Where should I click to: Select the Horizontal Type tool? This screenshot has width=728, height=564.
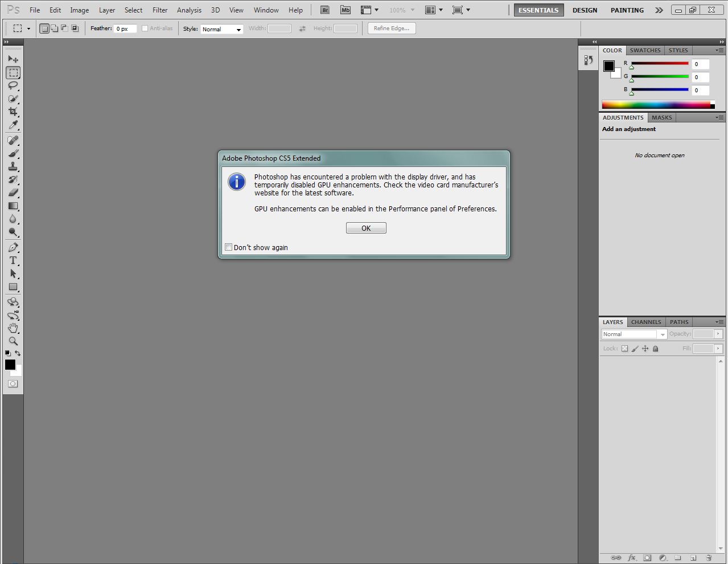click(x=13, y=260)
